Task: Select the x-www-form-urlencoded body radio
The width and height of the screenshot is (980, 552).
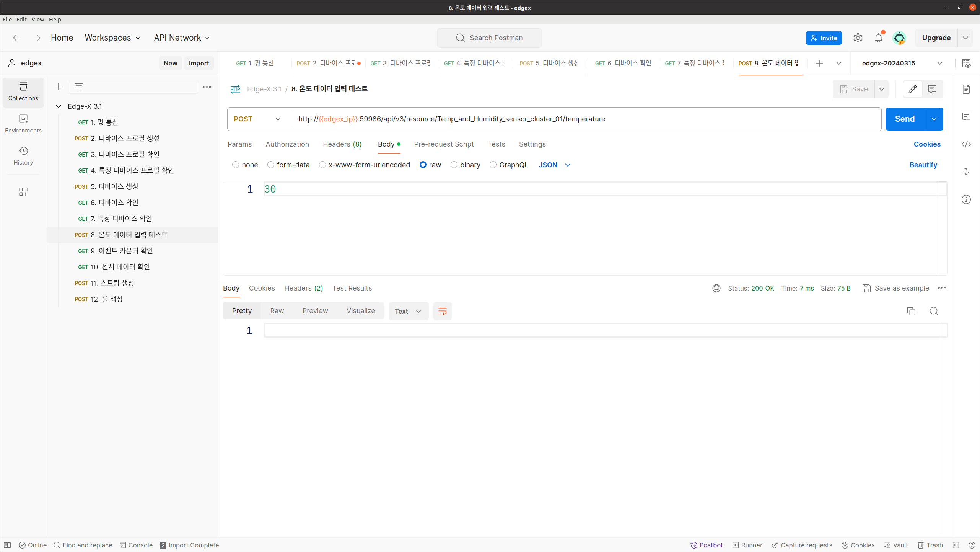Action: [322, 165]
